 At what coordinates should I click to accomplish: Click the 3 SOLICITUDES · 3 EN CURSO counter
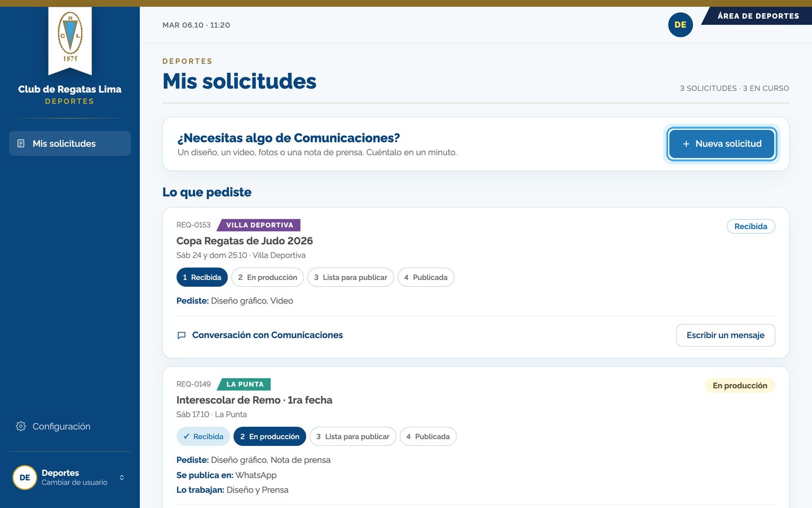point(734,88)
